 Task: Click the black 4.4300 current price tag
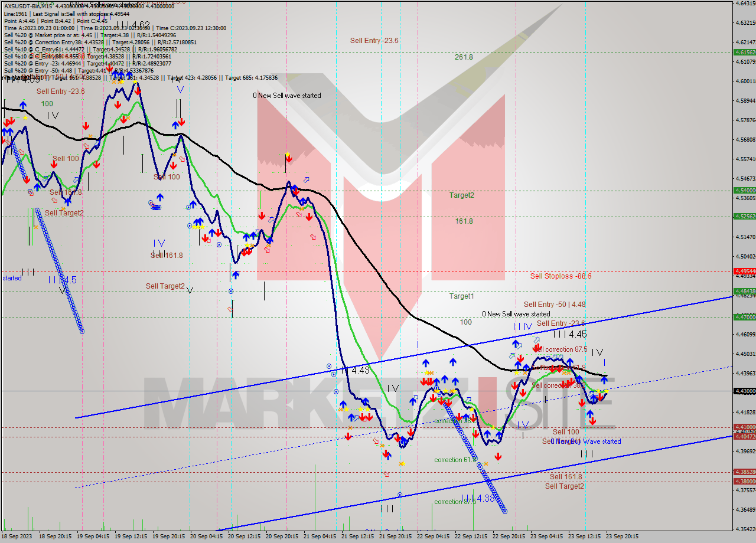[744, 391]
